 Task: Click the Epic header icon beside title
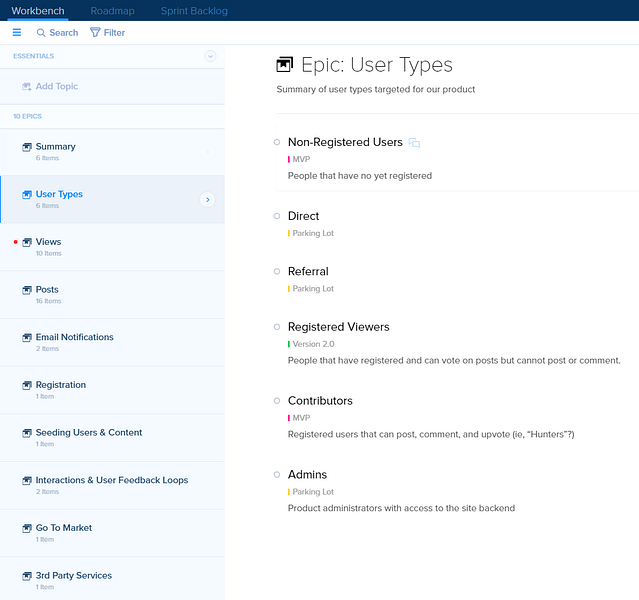click(x=284, y=64)
